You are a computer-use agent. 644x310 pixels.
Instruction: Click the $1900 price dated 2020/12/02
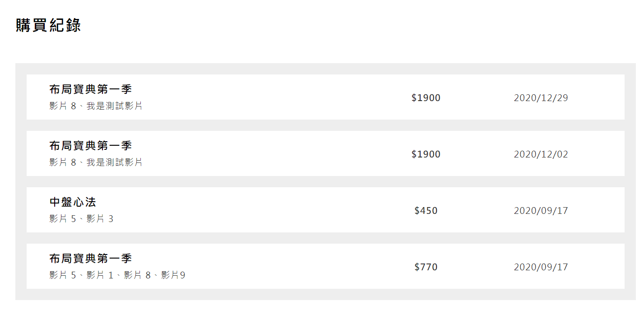[426, 154]
